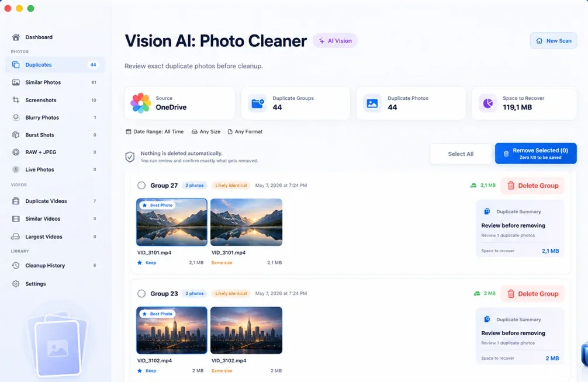Screen dimensions: 588x382
Task: Open the Dashboard home icon
Action: [16, 37]
